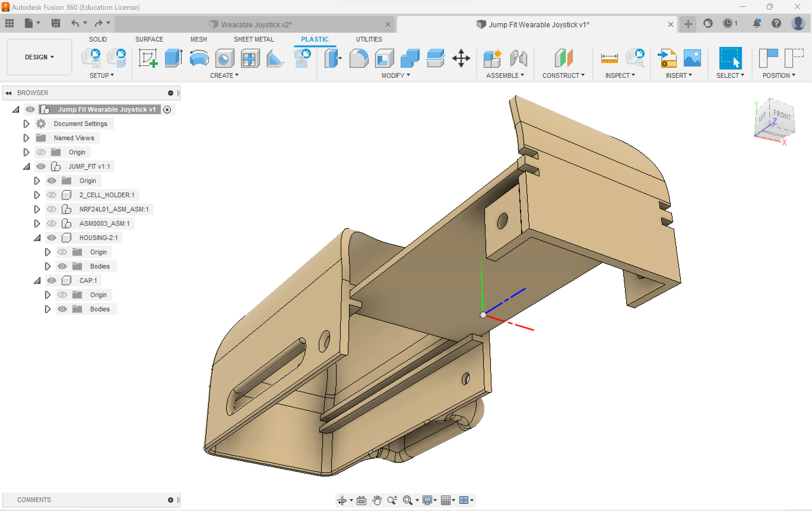
Task: Select the Extrude tool icon
Action: [174, 58]
